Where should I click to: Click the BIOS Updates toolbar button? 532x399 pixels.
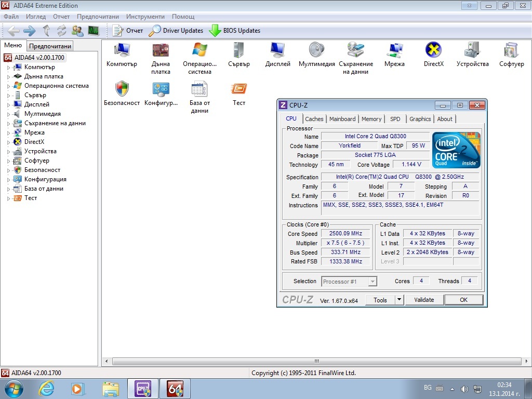[235, 31]
